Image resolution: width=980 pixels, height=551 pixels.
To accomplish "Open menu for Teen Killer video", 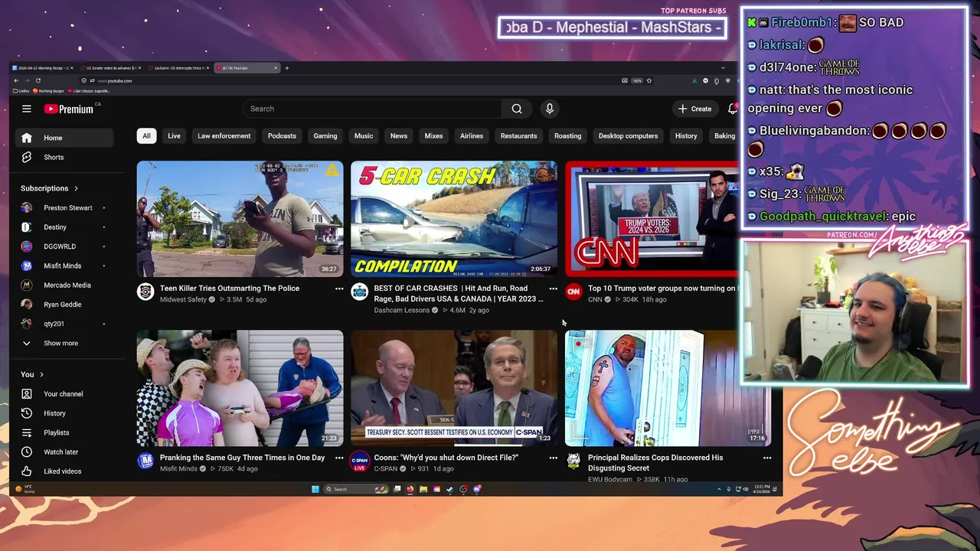I will click(339, 289).
